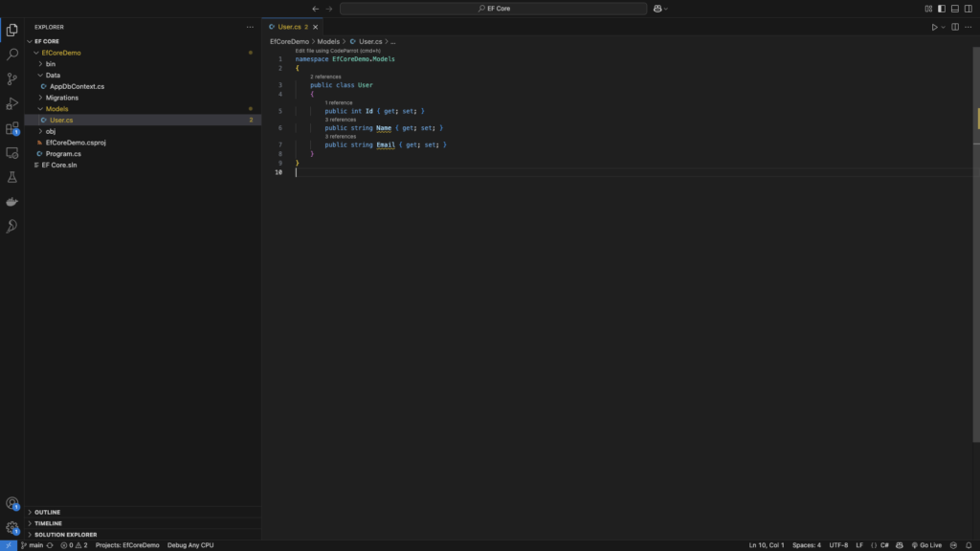This screenshot has height=551, width=980.
Task: Open EfCoreDemo.csproj in the explorer
Action: pyautogui.click(x=76, y=143)
